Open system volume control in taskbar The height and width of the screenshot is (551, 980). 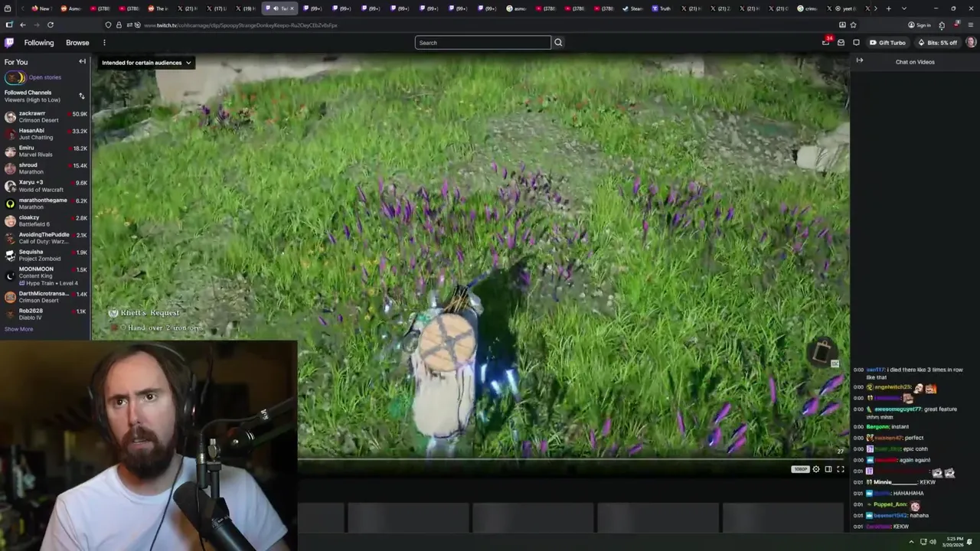click(933, 542)
